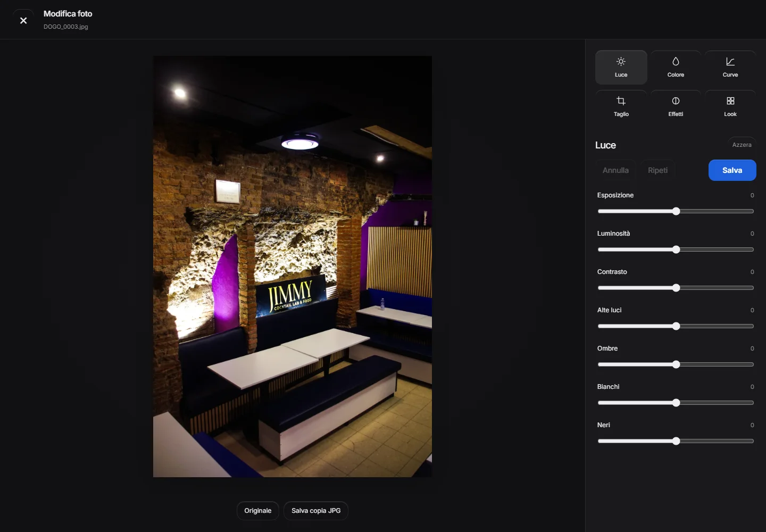The width and height of the screenshot is (766, 532).
Task: Click the Bianchi slider handle
Action: [676, 403]
